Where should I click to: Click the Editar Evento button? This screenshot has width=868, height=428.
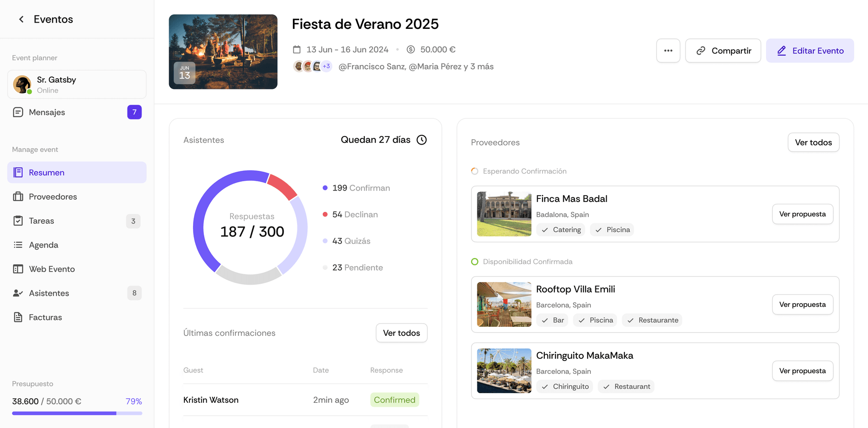pos(810,51)
